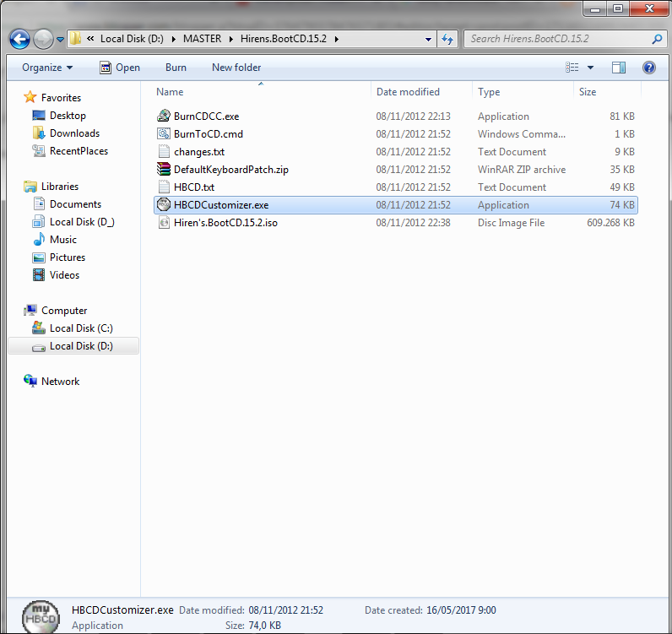This screenshot has height=634, width=672.
Task: Select the changes.txt file icon
Action: pos(164,152)
